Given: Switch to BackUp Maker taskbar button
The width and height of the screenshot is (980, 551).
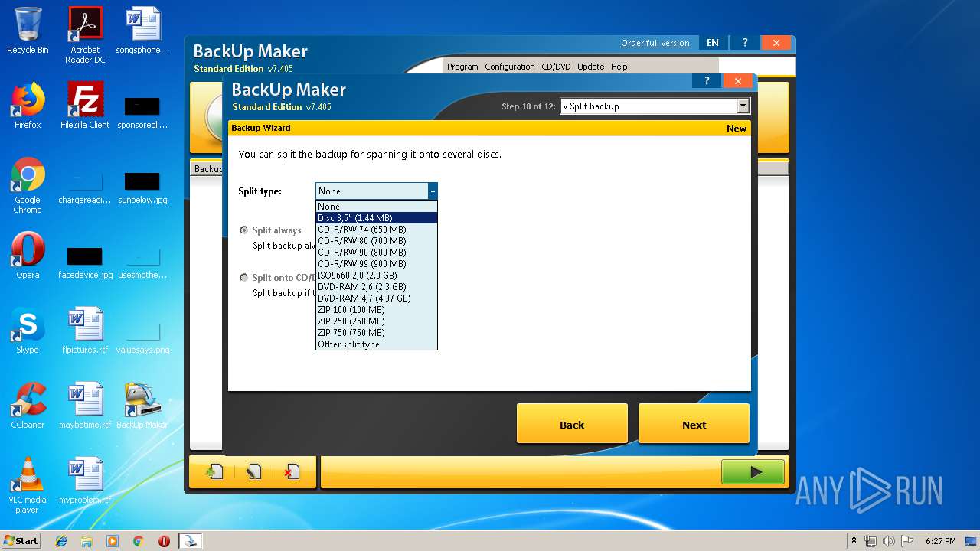Looking at the screenshot, I should click(x=190, y=541).
